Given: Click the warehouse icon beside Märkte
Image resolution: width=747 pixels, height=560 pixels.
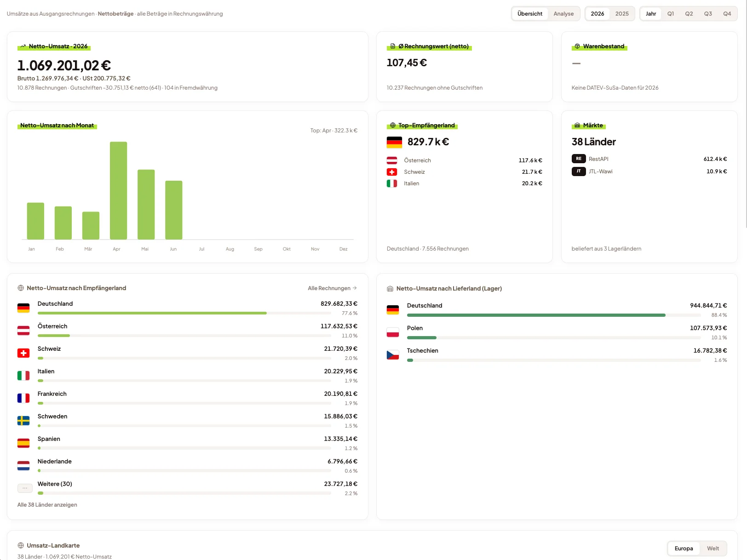Looking at the screenshot, I should [x=577, y=126].
